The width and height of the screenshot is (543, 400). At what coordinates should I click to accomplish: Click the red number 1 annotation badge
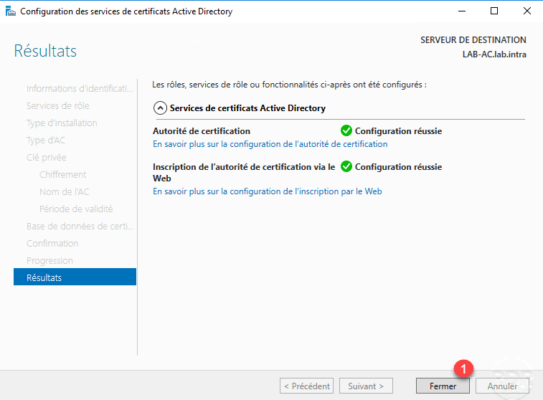point(463,369)
